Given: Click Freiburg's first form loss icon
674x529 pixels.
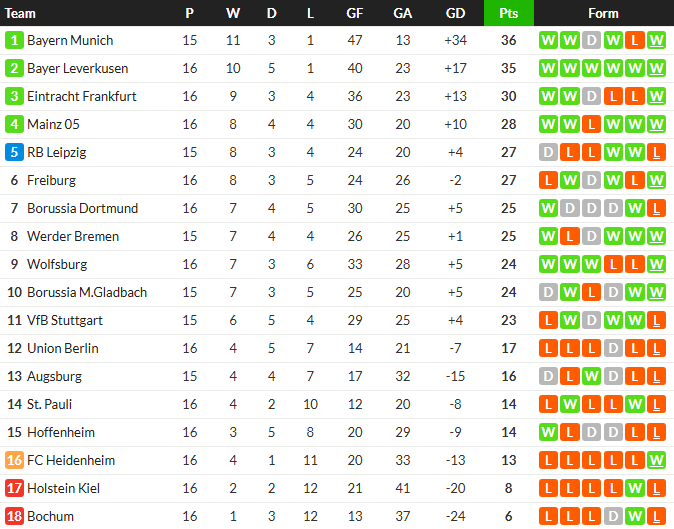Looking at the screenshot, I should [547, 181].
